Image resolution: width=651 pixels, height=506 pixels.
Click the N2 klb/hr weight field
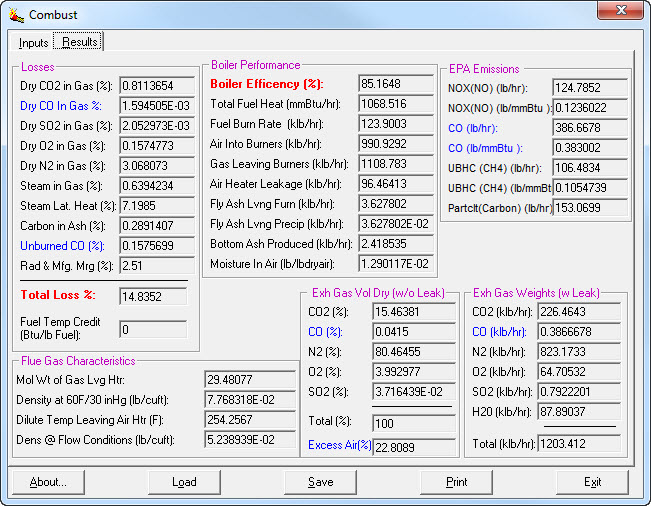pos(579,352)
